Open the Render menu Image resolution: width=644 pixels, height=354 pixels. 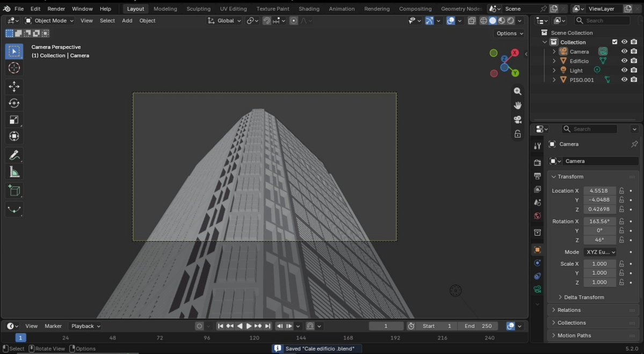tap(56, 9)
